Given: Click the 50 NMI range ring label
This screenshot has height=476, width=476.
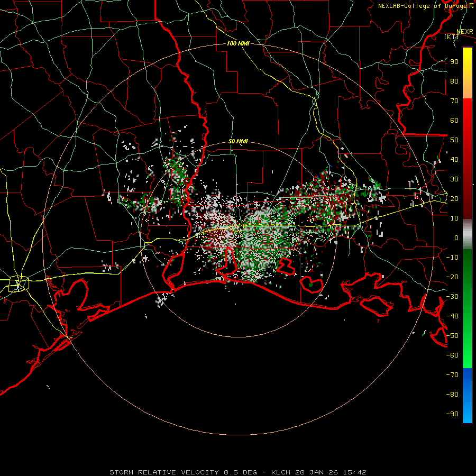Looking at the screenshot, I should pyautogui.click(x=238, y=141).
